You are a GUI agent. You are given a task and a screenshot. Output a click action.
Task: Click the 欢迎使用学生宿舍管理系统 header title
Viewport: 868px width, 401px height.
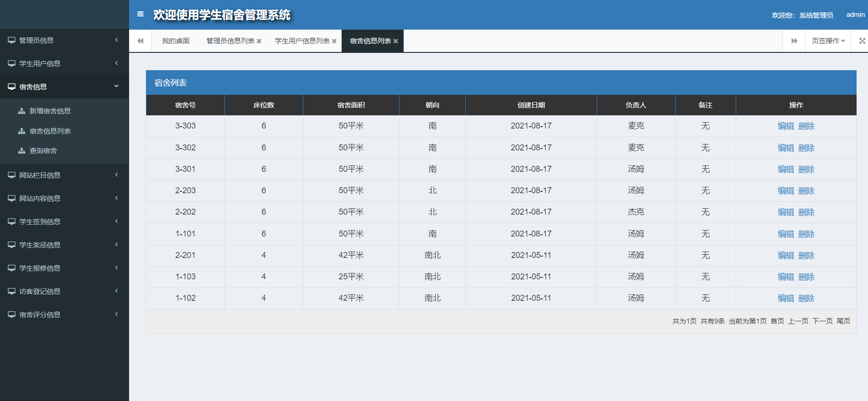pos(222,15)
